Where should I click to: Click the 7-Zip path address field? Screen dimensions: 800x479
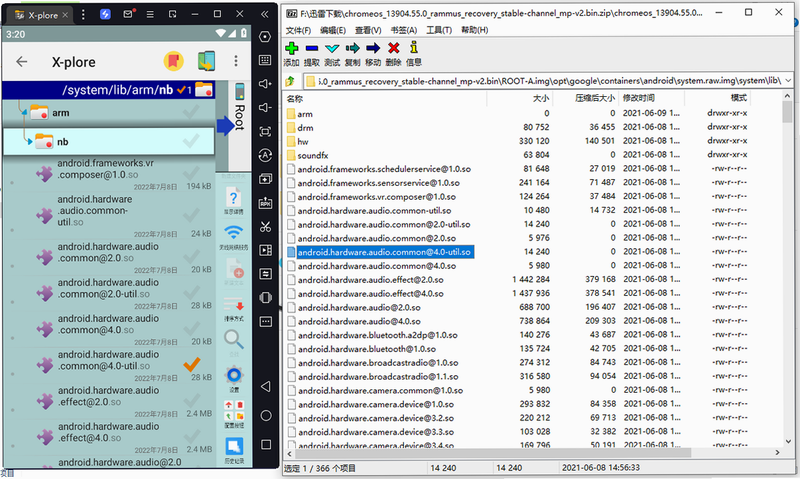[549, 81]
